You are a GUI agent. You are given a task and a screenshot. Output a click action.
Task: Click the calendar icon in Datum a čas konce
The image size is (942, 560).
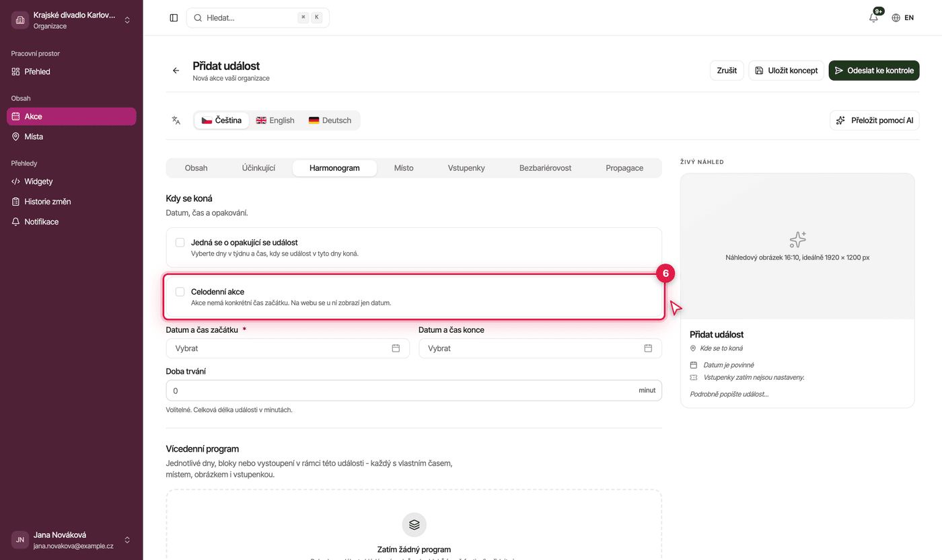[x=648, y=348]
